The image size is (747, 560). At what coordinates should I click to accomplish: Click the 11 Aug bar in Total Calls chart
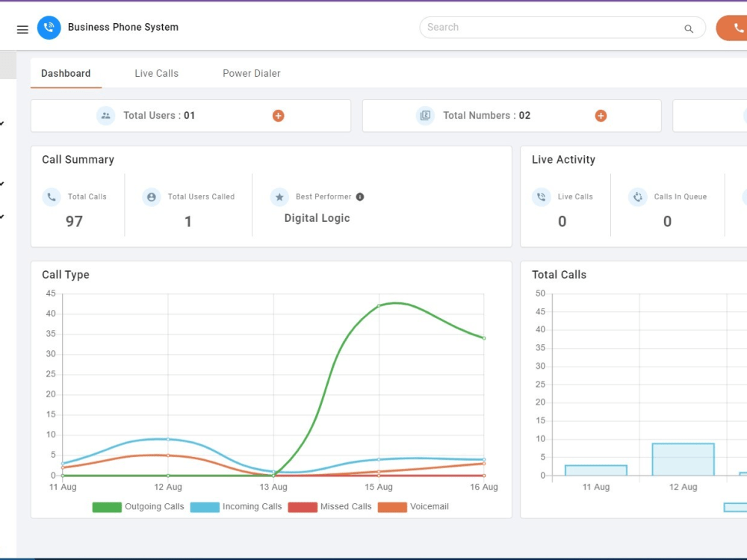click(596, 470)
